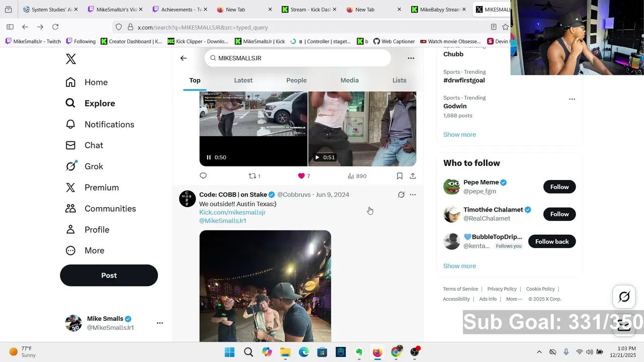
Task: Open Grok from sidebar
Action: click(x=84, y=166)
